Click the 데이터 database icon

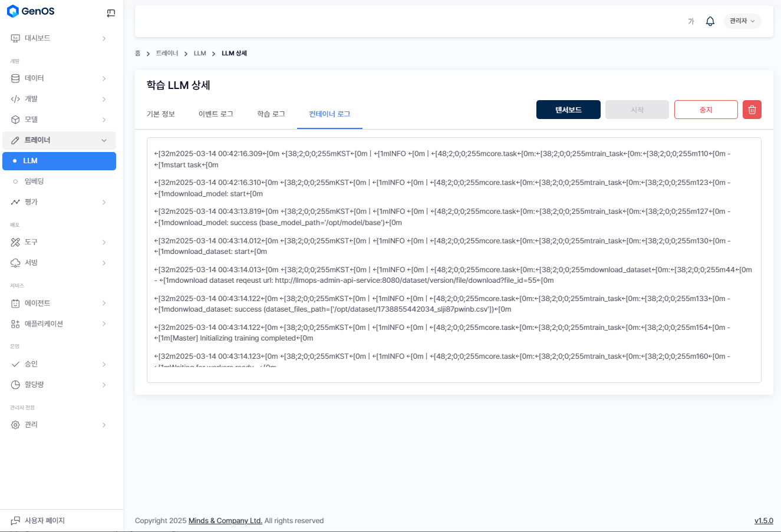pos(15,78)
